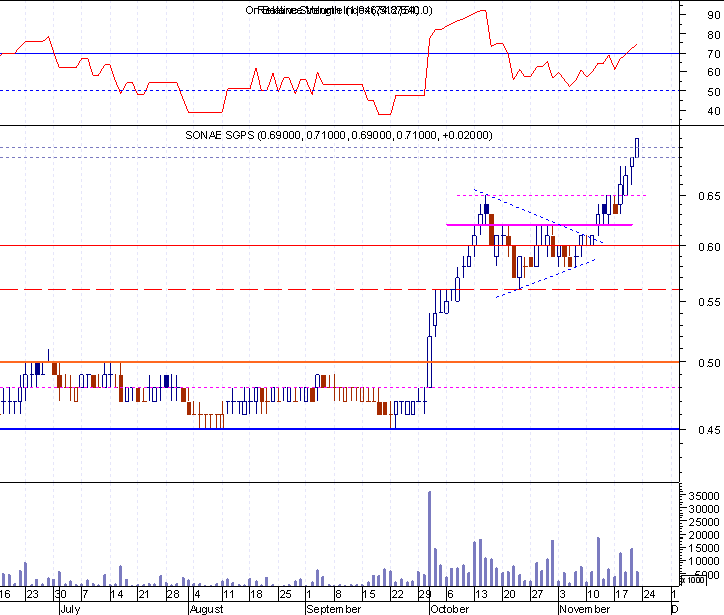Click the RSI axis value 80
724x615 pixels.
714,35
